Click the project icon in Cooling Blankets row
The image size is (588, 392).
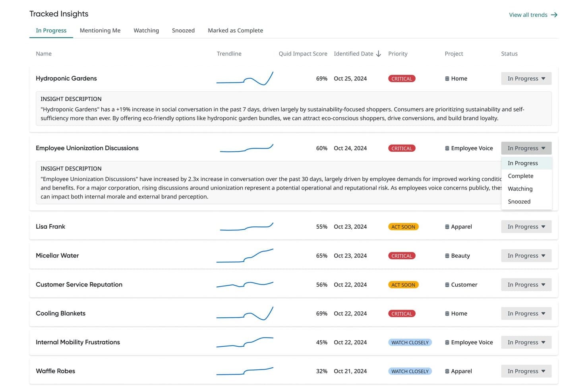coord(447,313)
